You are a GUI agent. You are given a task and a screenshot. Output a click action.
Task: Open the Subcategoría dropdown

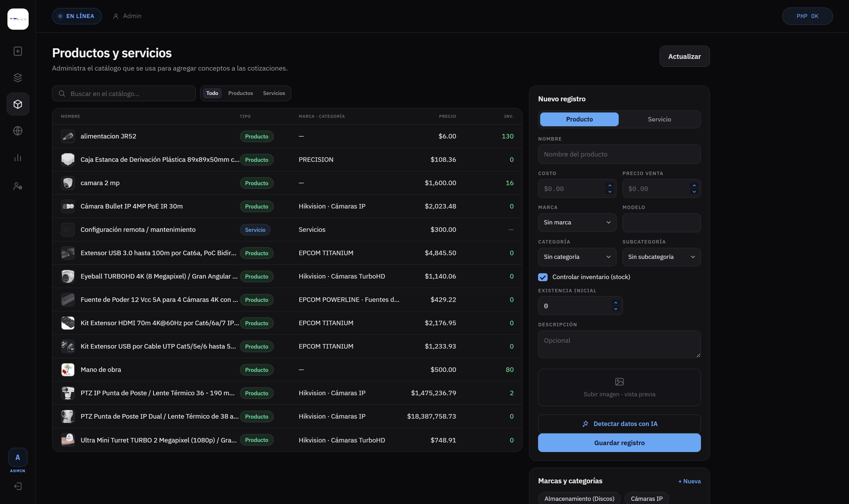(x=661, y=257)
